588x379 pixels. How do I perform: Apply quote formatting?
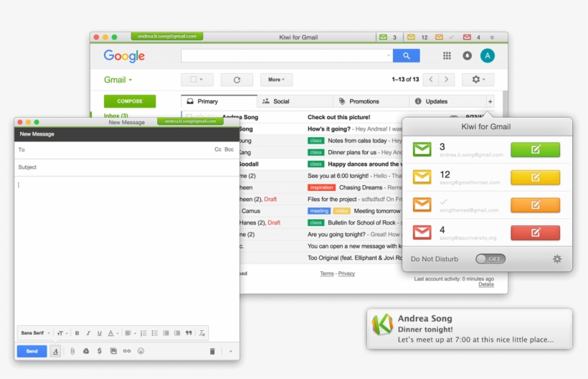coord(189,333)
